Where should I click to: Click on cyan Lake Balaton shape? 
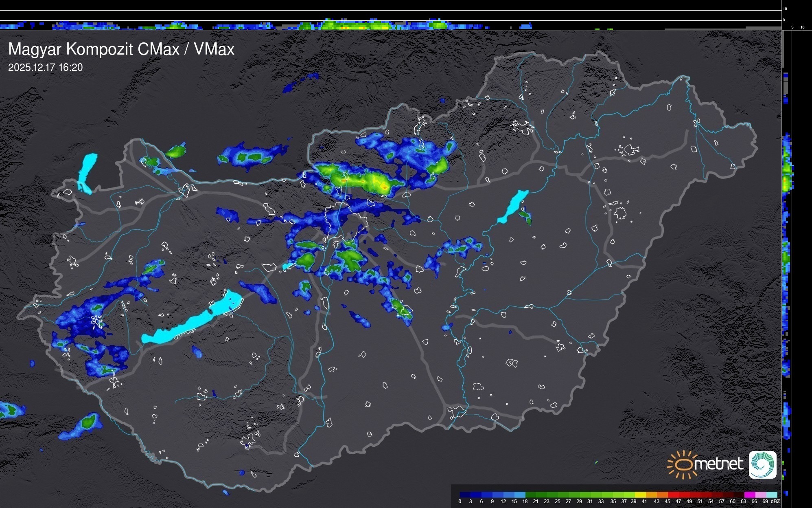(191, 322)
